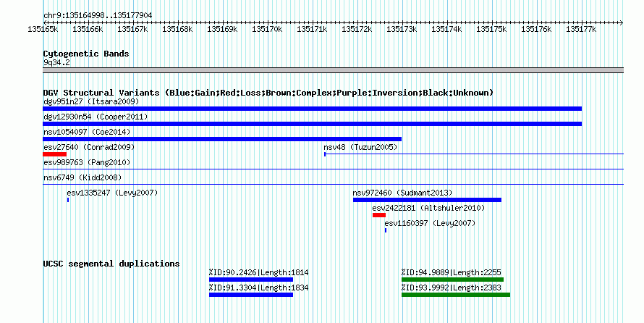This screenshot has width=644, height=323.
Task: Click the green duplication bar %ID:93.9992 Length:2383
Action: coord(456,295)
